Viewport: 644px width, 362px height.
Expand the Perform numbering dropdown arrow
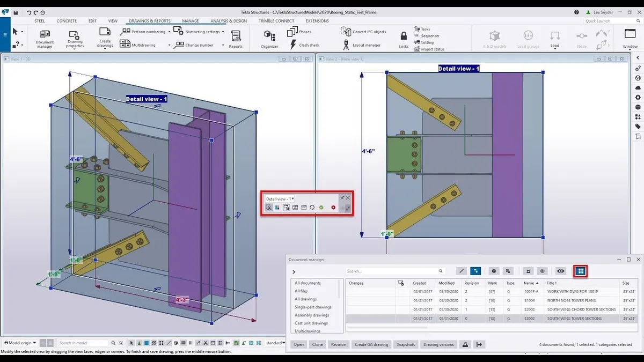pyautogui.click(x=169, y=32)
